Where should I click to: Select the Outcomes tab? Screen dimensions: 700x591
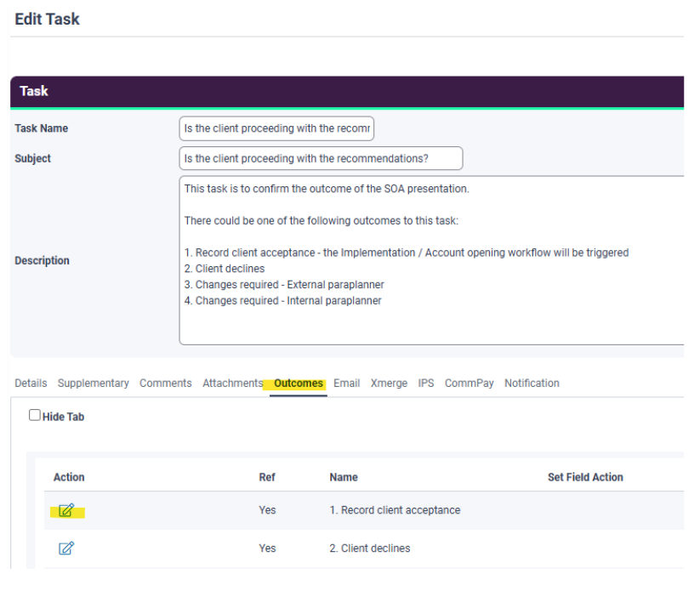pos(299,384)
